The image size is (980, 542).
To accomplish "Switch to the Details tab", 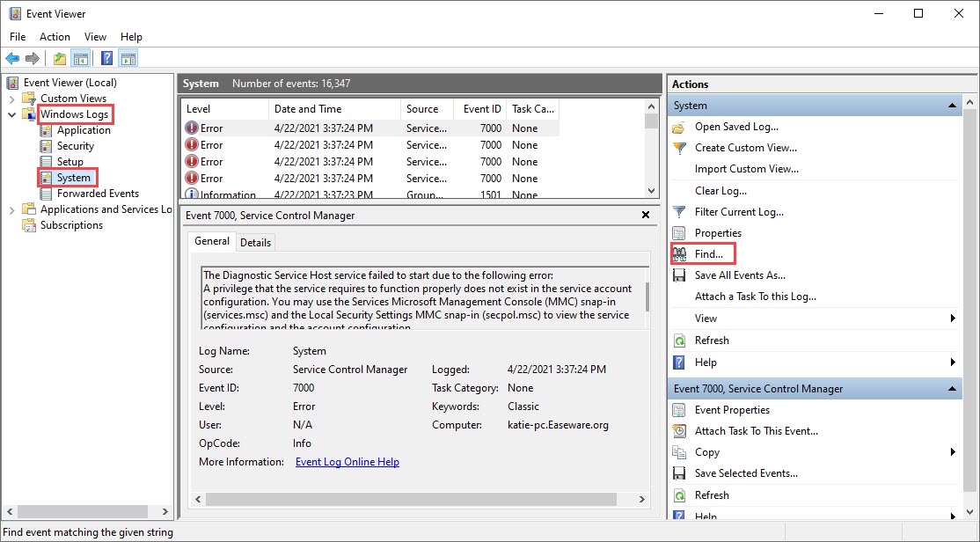I will pos(255,242).
